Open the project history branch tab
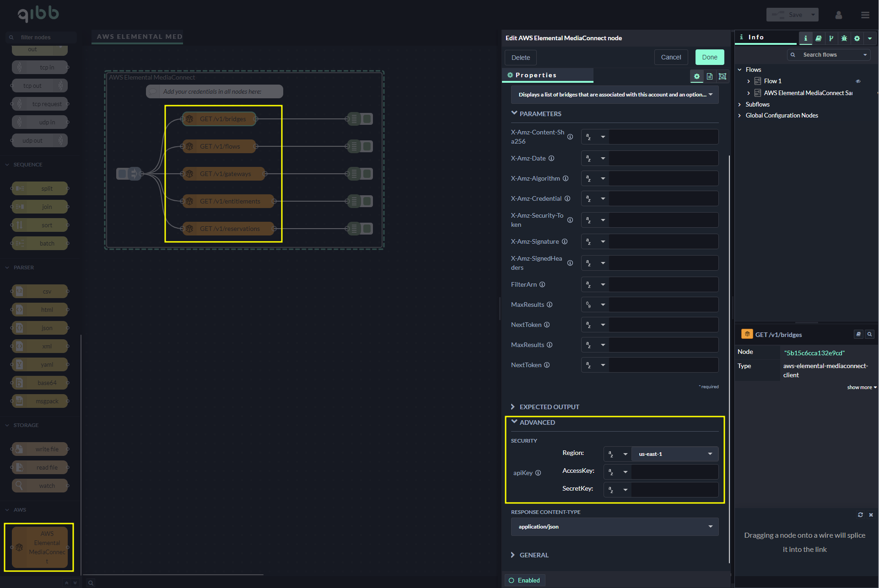 (831, 38)
